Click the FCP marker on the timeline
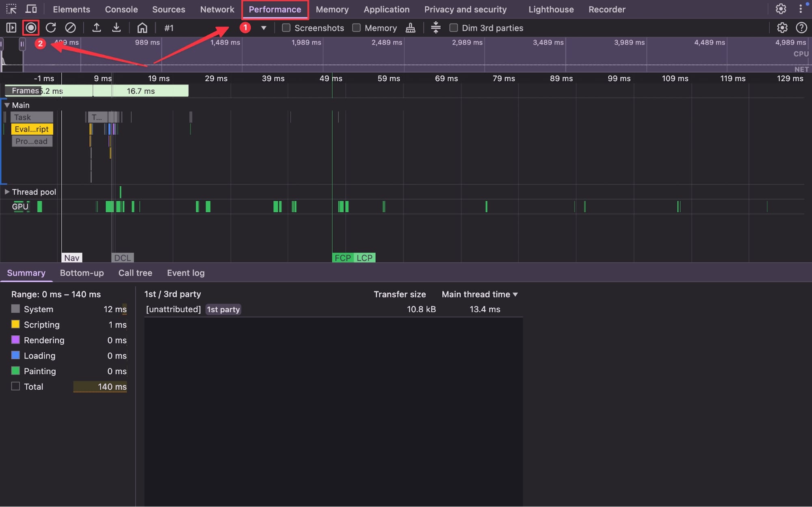 pyautogui.click(x=342, y=257)
